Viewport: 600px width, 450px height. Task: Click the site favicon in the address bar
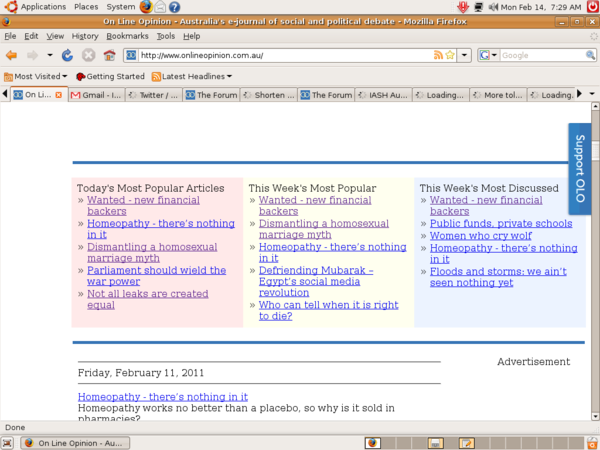click(131, 55)
